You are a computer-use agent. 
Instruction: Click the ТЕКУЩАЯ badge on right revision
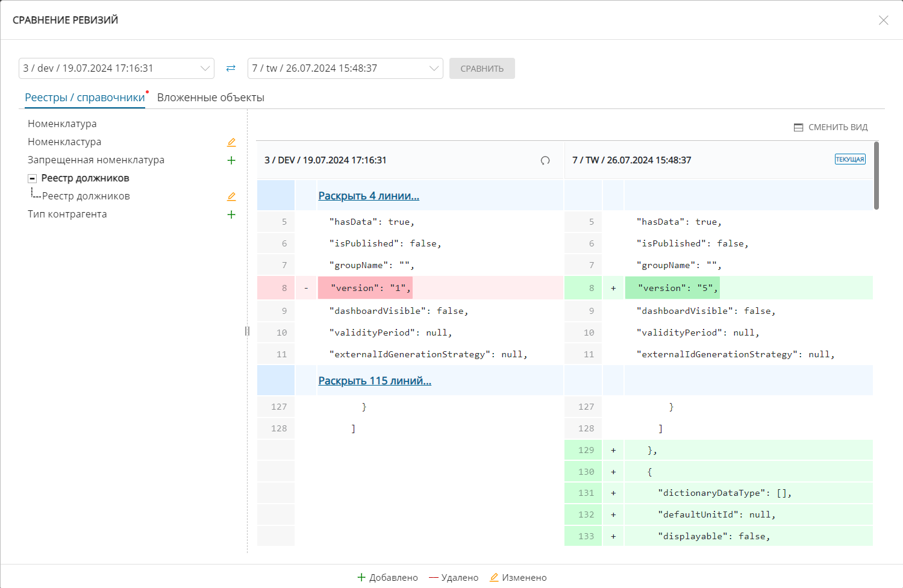pyautogui.click(x=849, y=160)
